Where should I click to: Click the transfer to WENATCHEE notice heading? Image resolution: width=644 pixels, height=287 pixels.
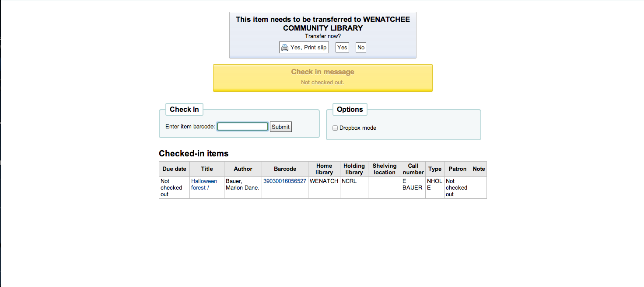(323, 24)
